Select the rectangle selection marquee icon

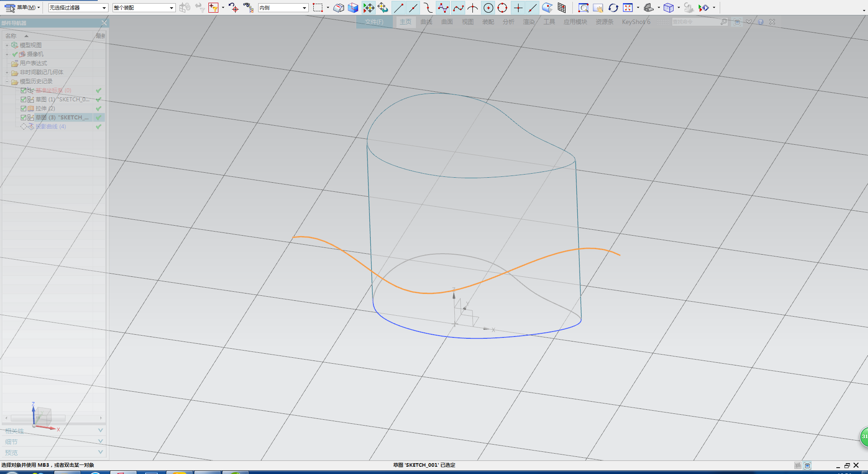click(318, 8)
